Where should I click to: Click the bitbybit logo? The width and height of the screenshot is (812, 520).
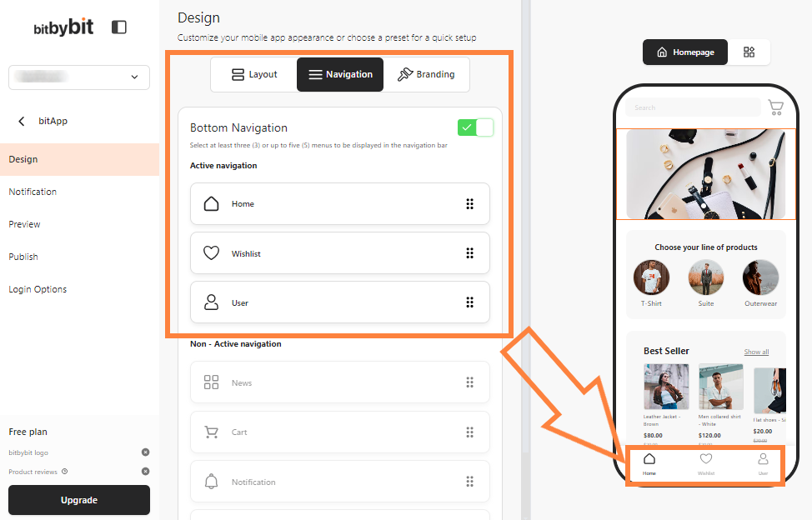63,27
